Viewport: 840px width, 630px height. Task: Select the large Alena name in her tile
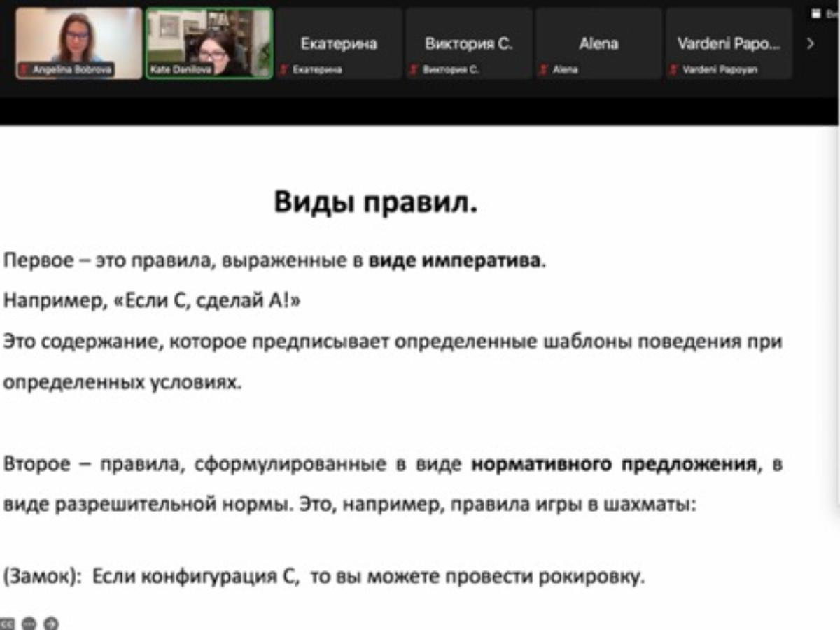click(x=598, y=43)
